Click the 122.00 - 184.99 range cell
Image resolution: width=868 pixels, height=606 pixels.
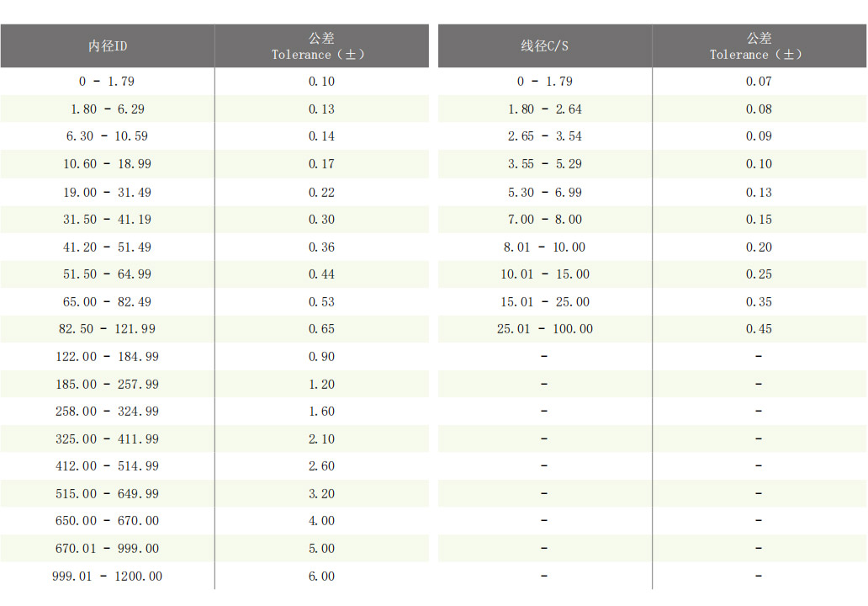pyautogui.click(x=107, y=357)
